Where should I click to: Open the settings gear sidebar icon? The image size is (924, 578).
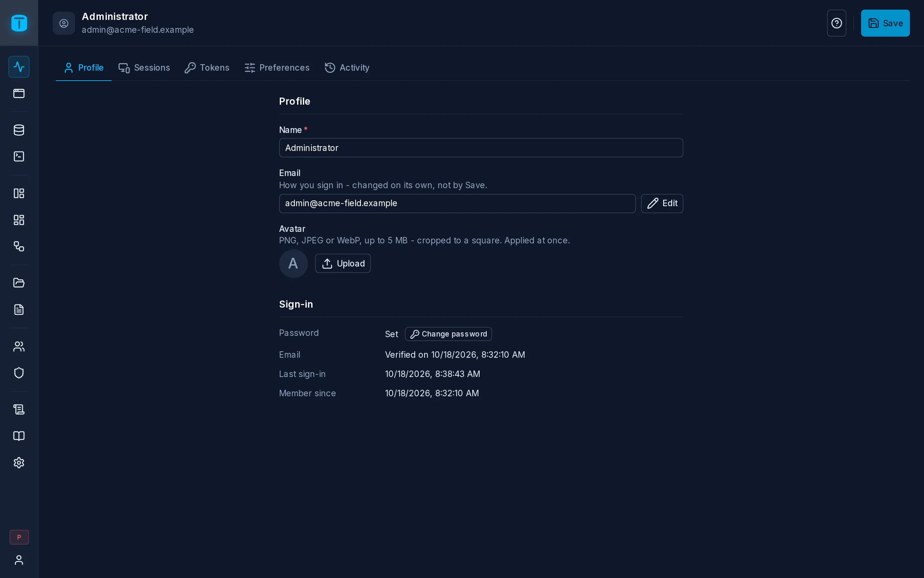pyautogui.click(x=19, y=462)
